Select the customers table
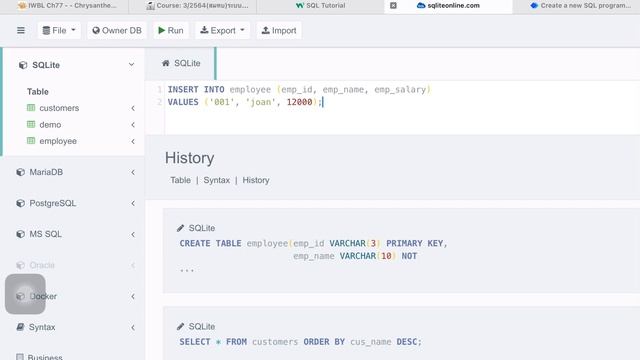 (x=59, y=108)
